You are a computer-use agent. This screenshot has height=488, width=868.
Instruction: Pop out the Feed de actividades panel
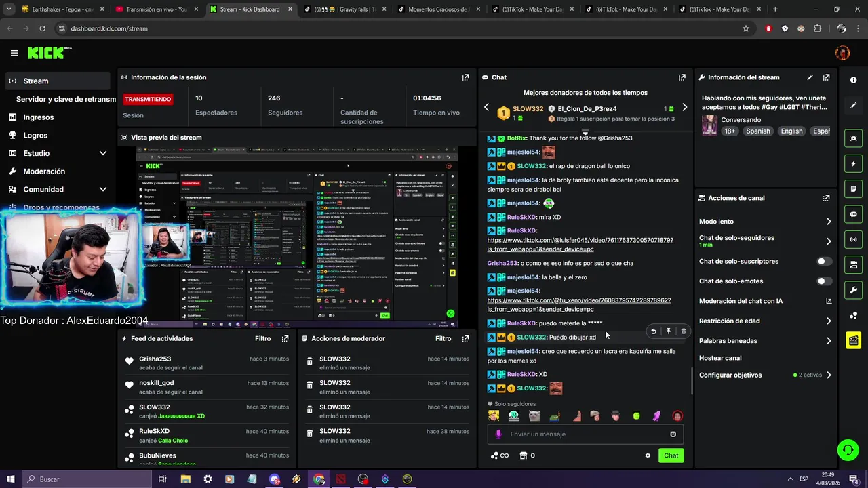[285, 338]
